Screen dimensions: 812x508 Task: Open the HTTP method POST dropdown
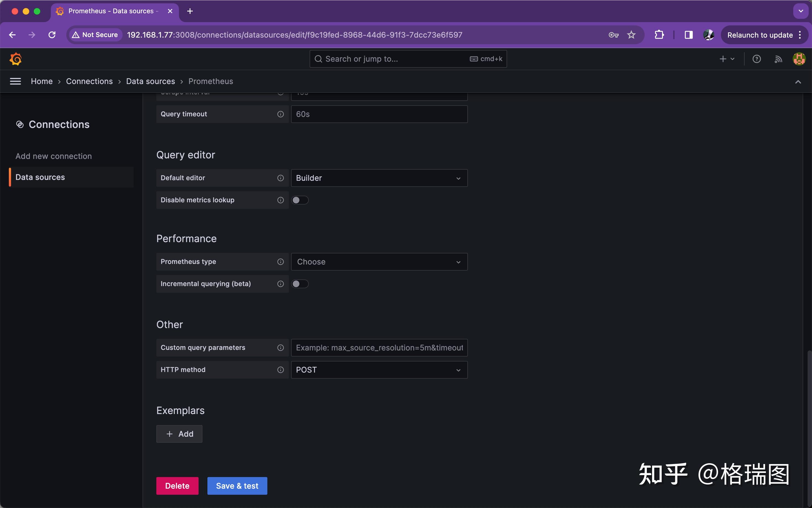pos(379,370)
